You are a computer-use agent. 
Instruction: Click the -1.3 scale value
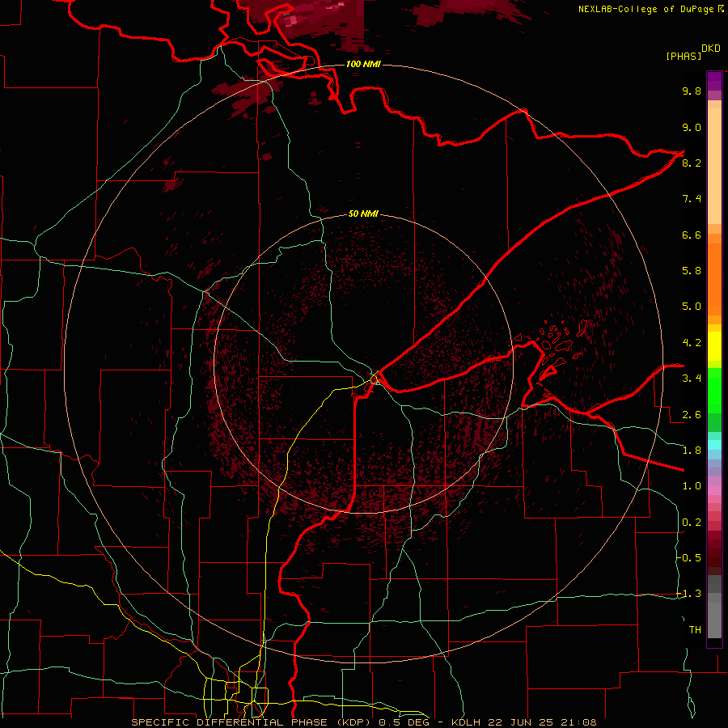(x=689, y=594)
